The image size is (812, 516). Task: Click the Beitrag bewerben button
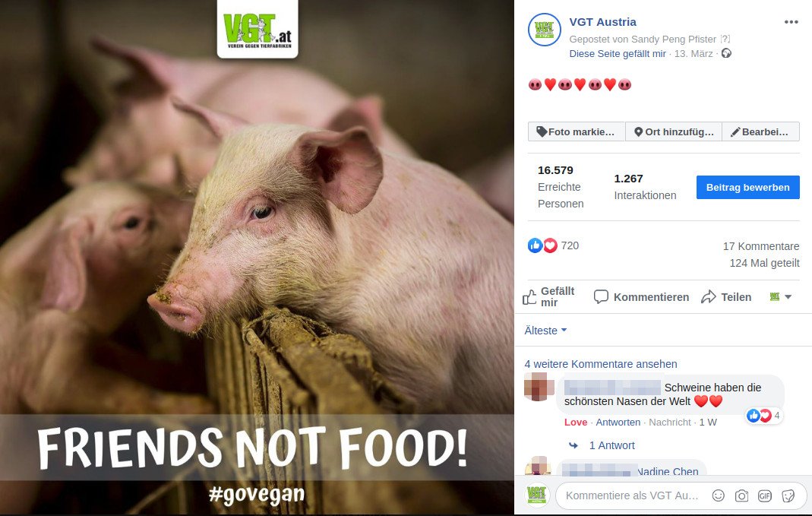(747, 187)
